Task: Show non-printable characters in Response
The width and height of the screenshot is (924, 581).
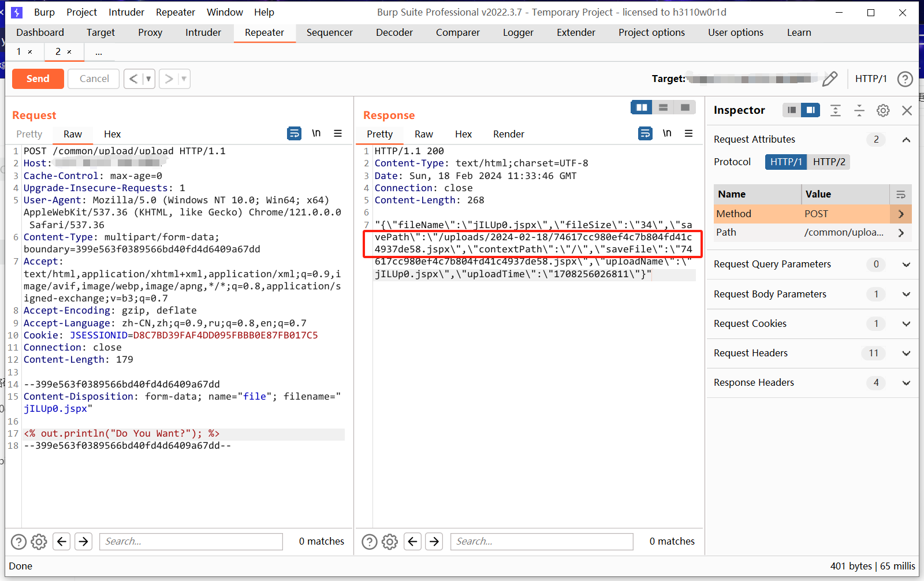Action: point(667,133)
